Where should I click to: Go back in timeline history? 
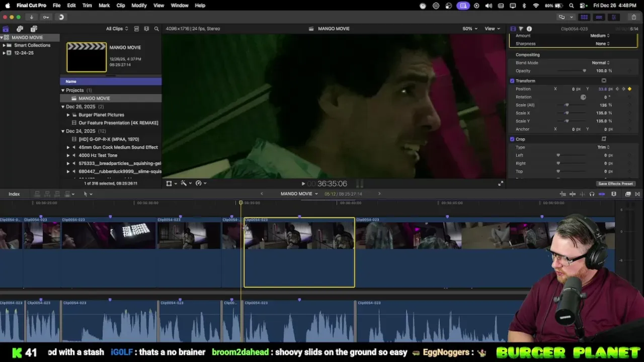point(262,194)
